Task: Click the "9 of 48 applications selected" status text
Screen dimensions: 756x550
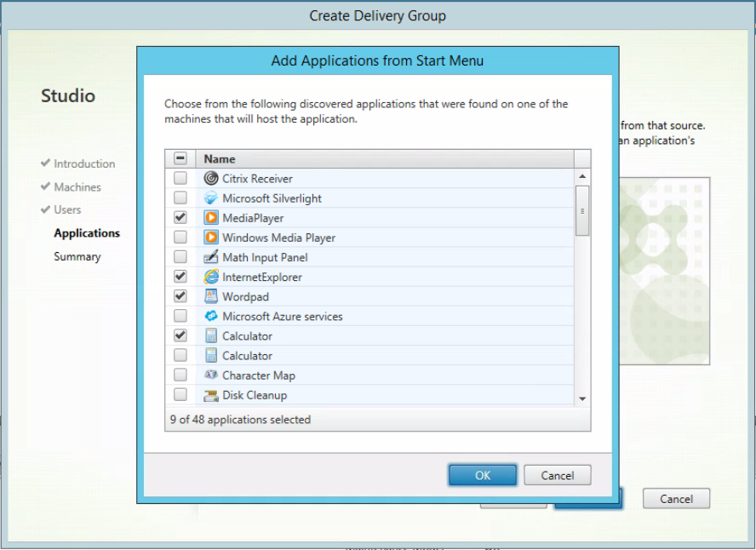Action: tap(240, 420)
